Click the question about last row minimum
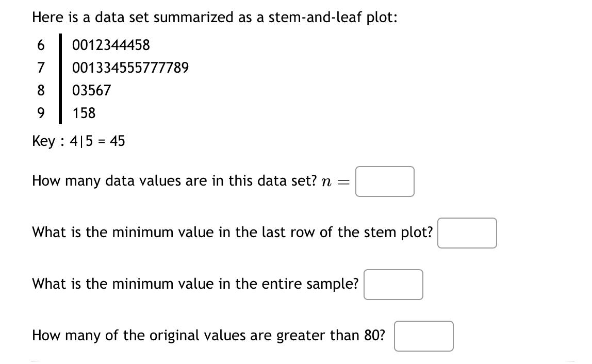 click(232, 232)
